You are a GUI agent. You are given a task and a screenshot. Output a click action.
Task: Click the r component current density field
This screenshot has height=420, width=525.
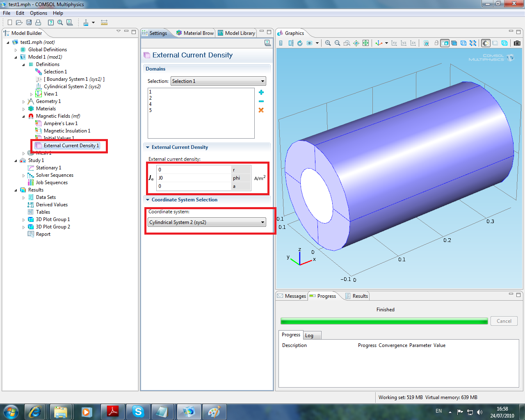pos(194,170)
